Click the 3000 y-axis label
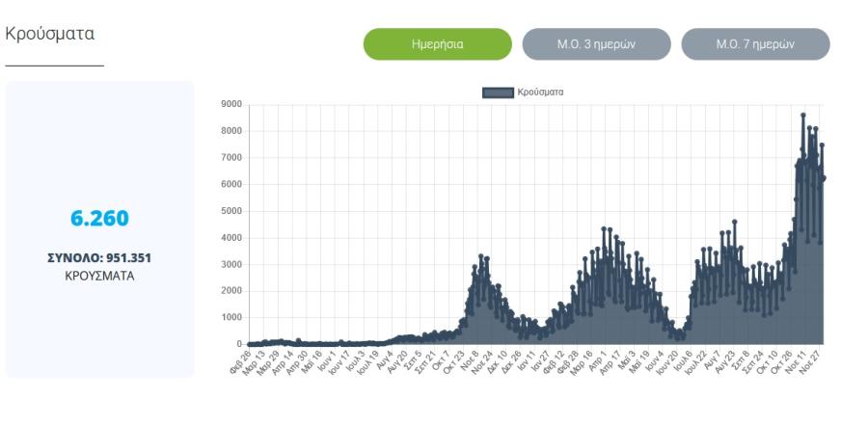The width and height of the screenshot is (868, 425). coord(231,264)
